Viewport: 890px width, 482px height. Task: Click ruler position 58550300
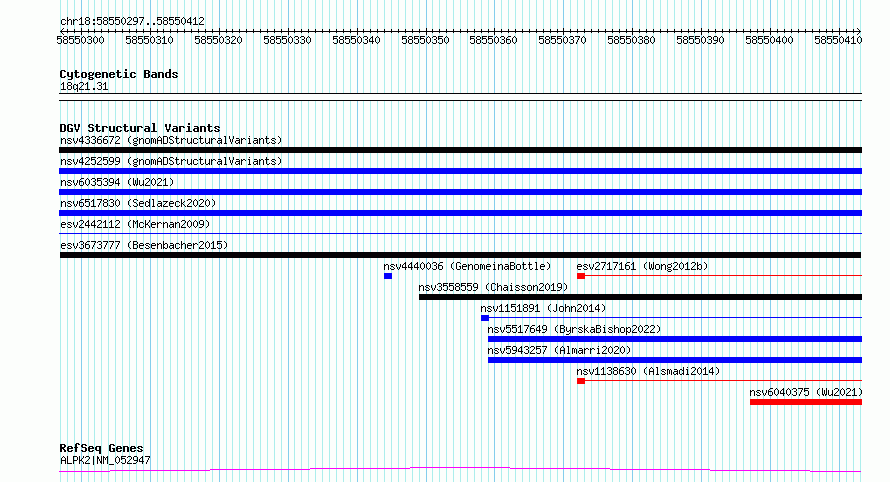(x=81, y=40)
